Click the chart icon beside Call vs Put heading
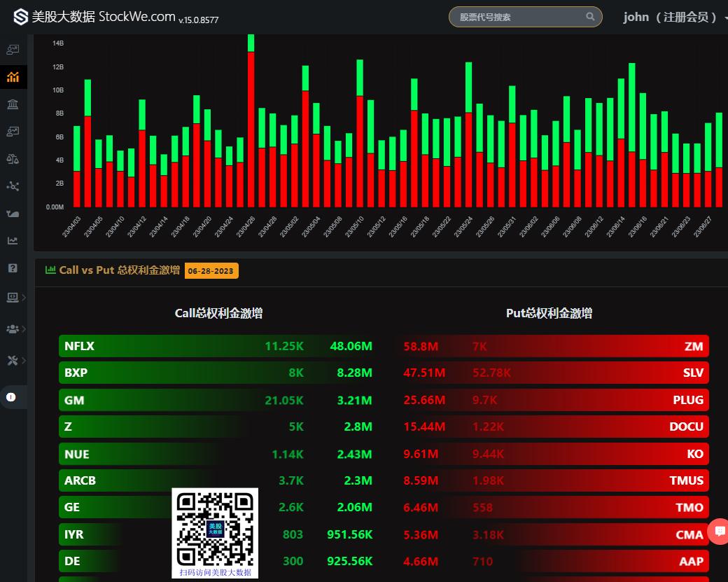The width and height of the screenshot is (728, 582). pos(50,270)
